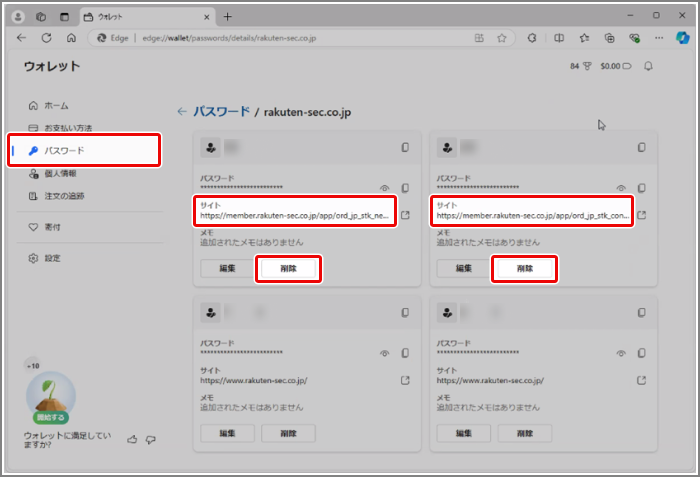Image resolution: width=700 pixels, height=477 pixels.
Task: Open 設定 in the wallet sidebar
Action: (x=45, y=259)
